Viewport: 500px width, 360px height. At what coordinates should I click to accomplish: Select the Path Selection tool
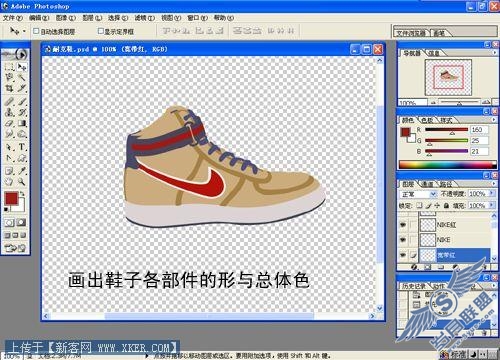pos(9,147)
